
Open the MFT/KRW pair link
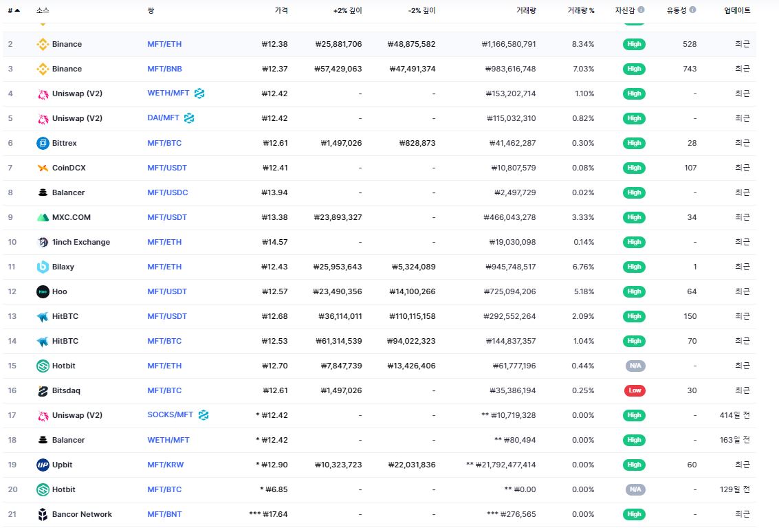[x=166, y=465]
